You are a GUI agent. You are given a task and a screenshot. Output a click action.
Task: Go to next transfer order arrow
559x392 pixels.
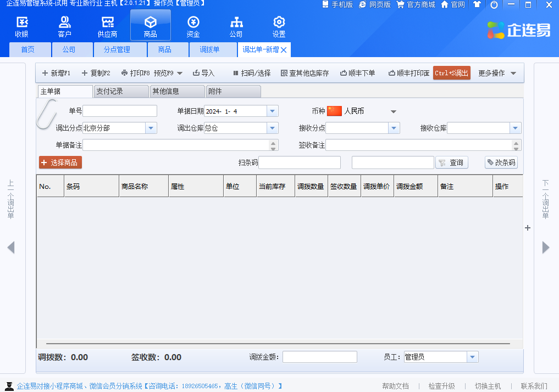coord(546,248)
